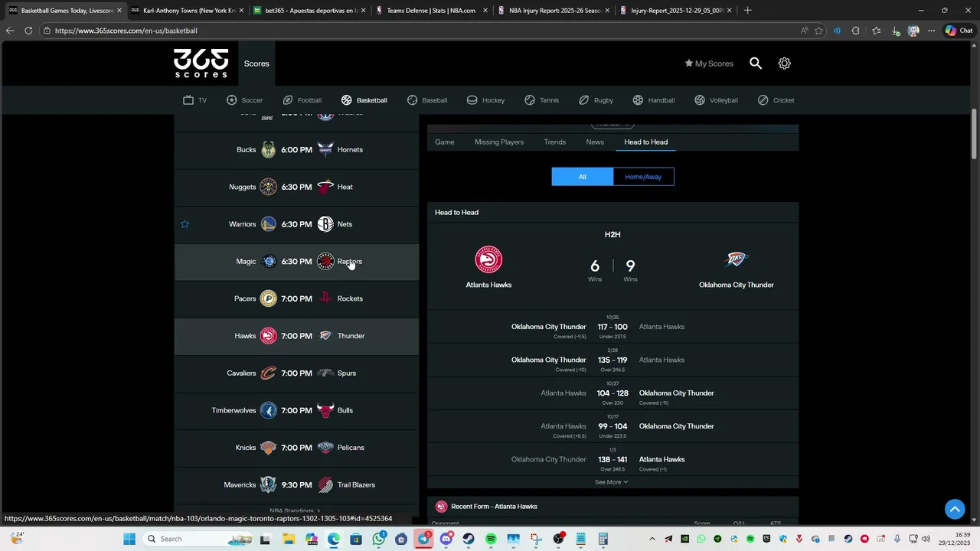Open the 117 - 100 match result
The image size is (980, 551).
point(612,327)
